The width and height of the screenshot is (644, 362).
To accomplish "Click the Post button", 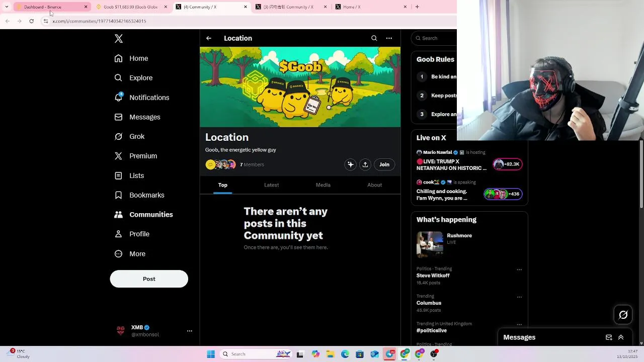I will point(149,279).
